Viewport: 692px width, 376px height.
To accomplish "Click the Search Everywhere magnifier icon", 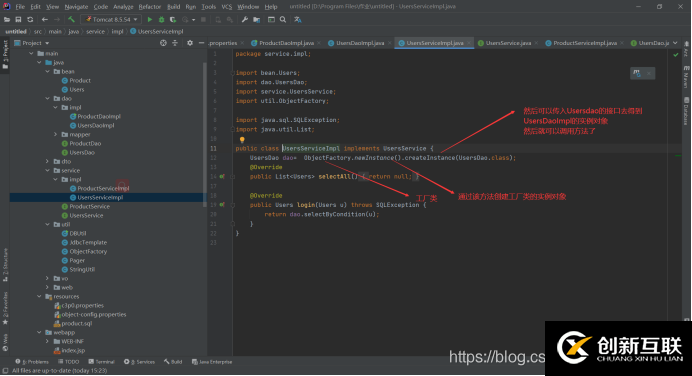I will coord(283,19).
